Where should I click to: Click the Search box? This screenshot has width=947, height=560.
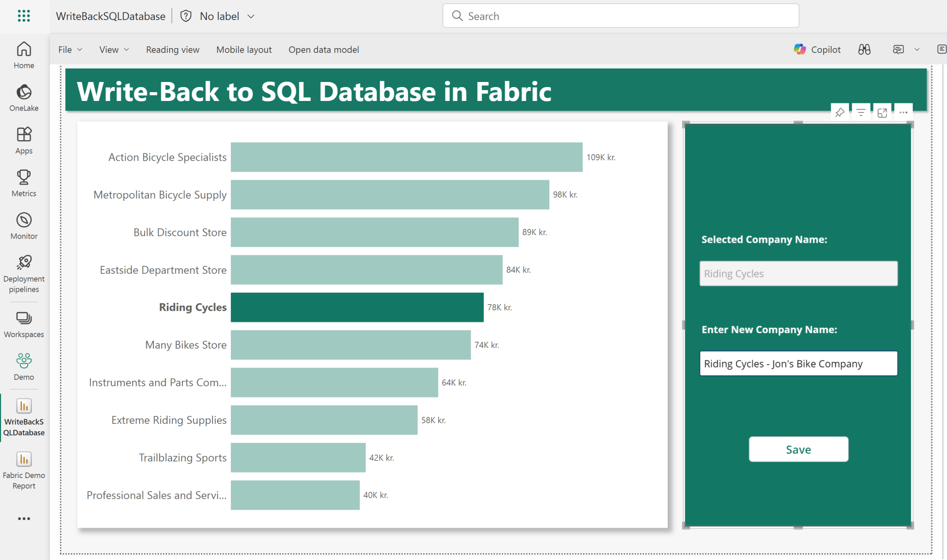620,16
